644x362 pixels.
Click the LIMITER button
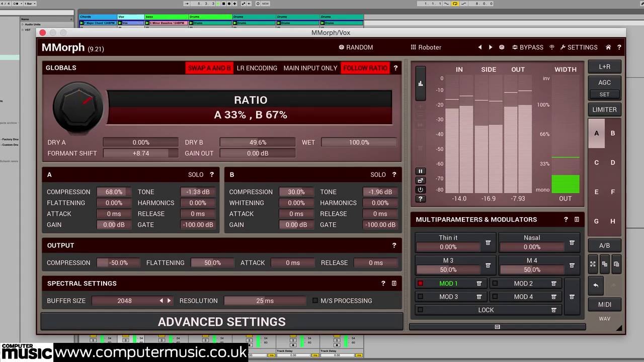[604, 109]
